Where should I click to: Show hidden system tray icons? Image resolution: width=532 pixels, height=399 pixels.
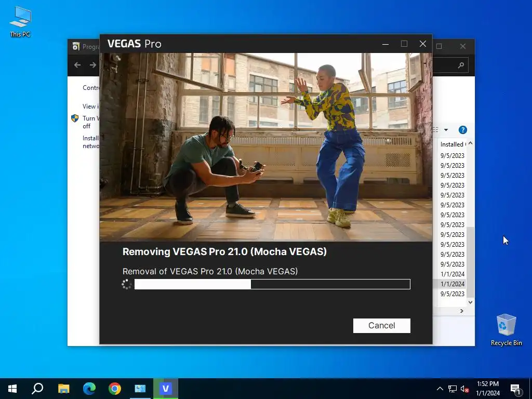click(440, 389)
